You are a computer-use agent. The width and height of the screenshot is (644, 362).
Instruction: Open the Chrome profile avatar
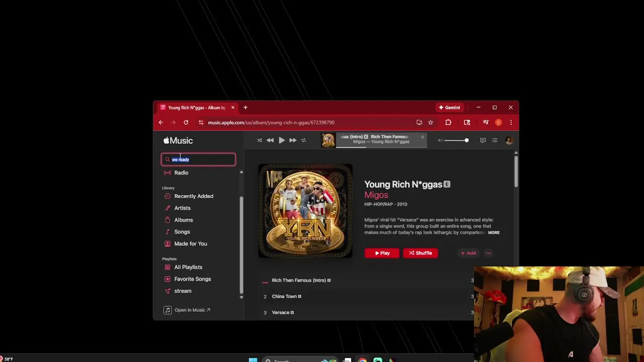(x=499, y=122)
